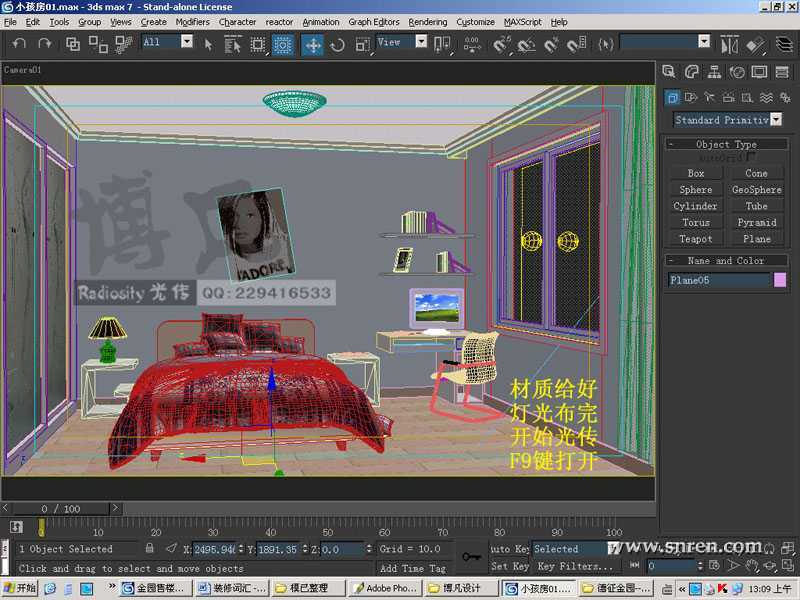Activate the Select and Scale tool

point(362,45)
